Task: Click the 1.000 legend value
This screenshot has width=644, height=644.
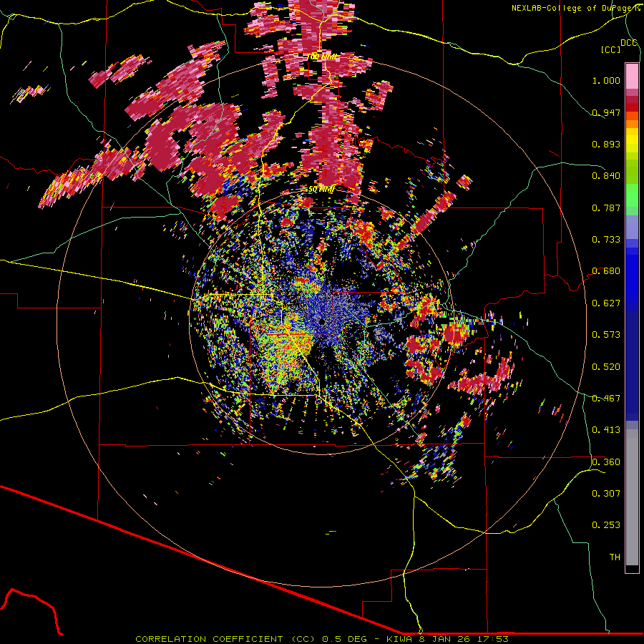Action: pyautogui.click(x=606, y=80)
